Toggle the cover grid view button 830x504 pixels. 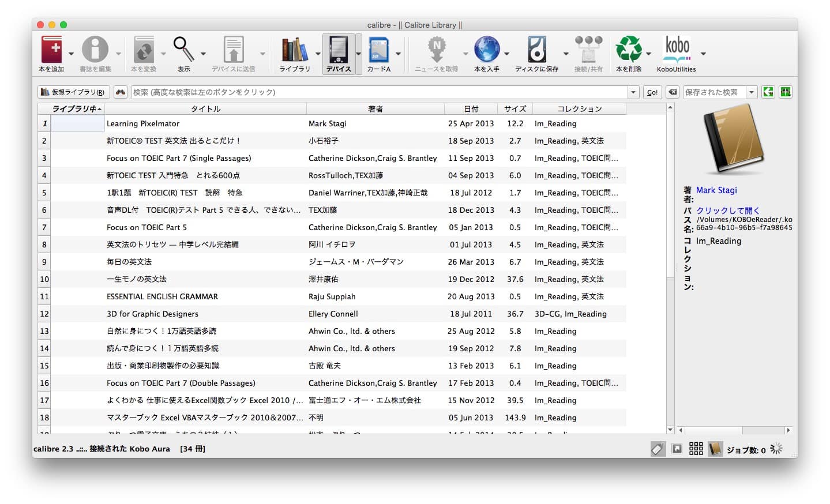click(696, 449)
